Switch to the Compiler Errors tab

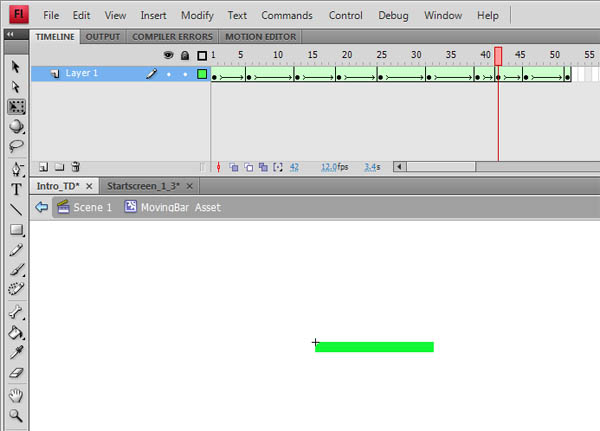click(172, 37)
